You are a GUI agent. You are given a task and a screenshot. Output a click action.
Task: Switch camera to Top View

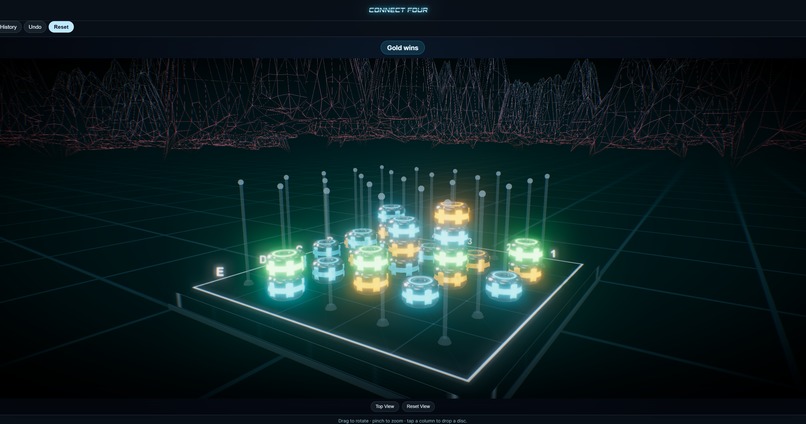pyautogui.click(x=384, y=407)
